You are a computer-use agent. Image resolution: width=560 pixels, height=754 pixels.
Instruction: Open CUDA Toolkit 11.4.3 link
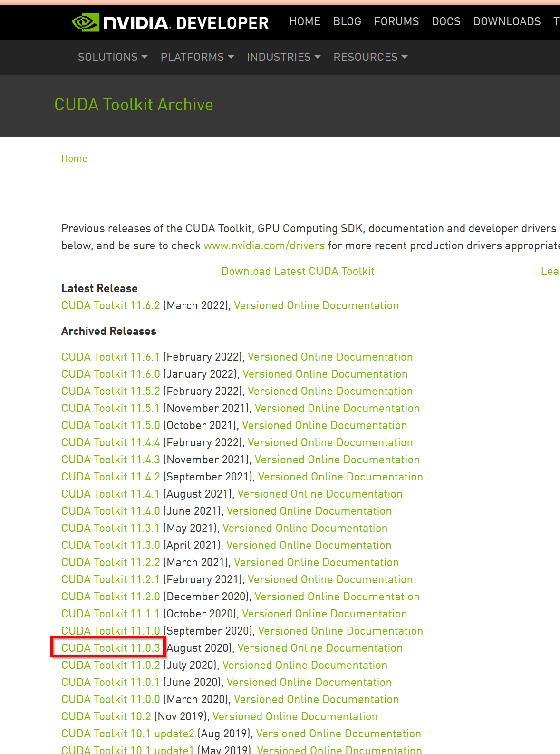coord(111,460)
